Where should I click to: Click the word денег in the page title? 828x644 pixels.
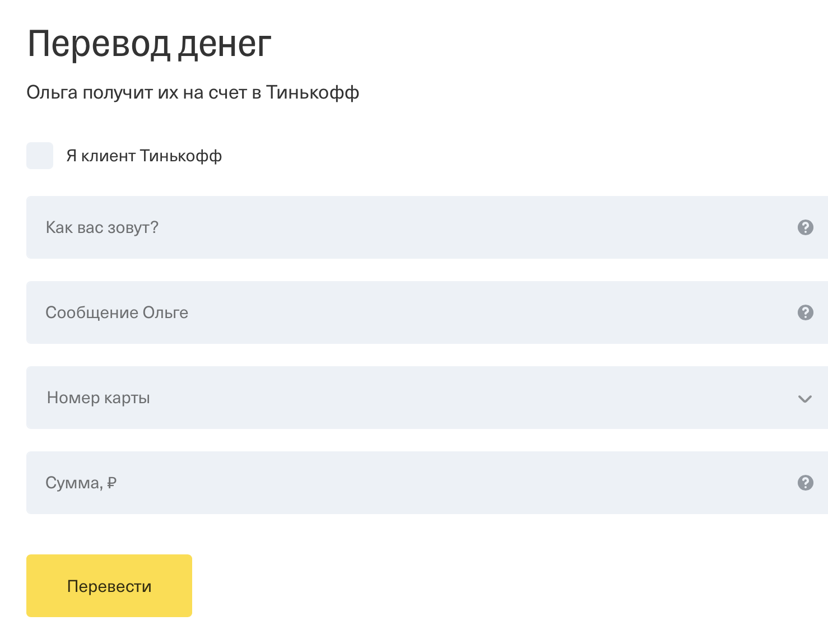click(225, 44)
